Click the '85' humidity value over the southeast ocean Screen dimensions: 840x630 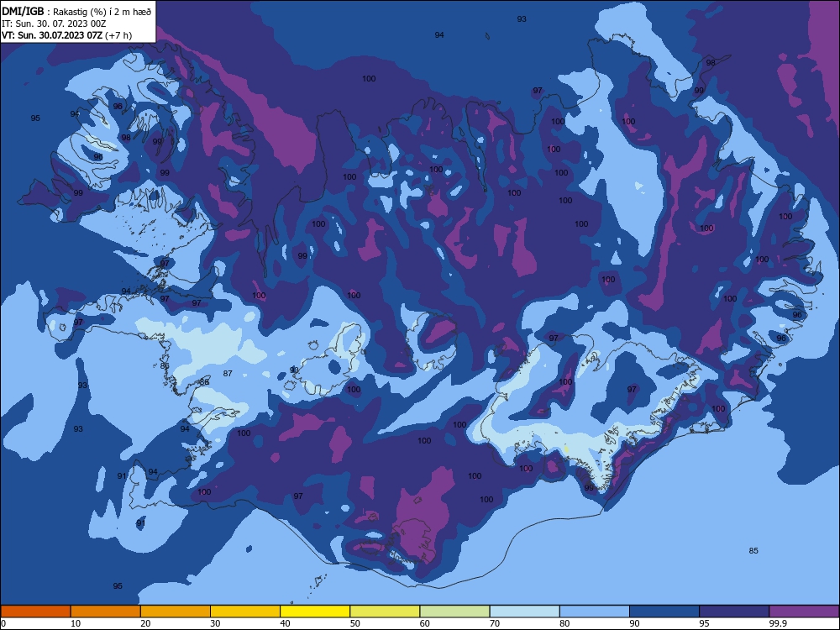(753, 551)
